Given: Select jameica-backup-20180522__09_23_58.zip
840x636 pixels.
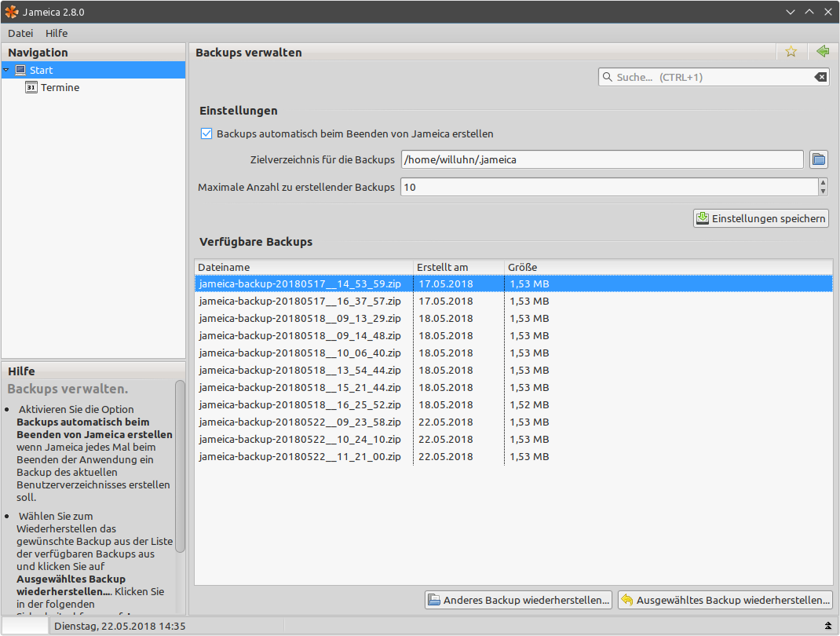Looking at the screenshot, I should click(x=513, y=422).
